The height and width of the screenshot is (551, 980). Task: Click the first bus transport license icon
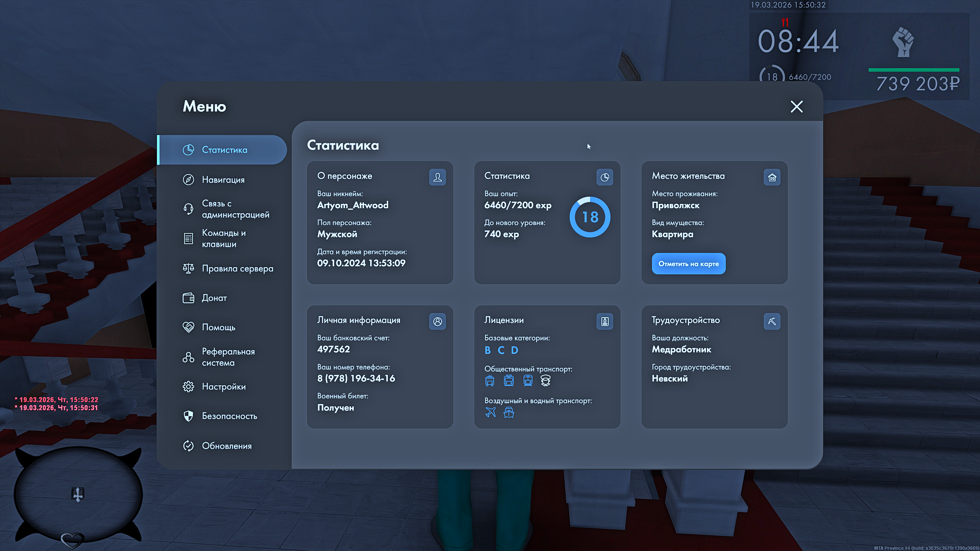click(490, 380)
